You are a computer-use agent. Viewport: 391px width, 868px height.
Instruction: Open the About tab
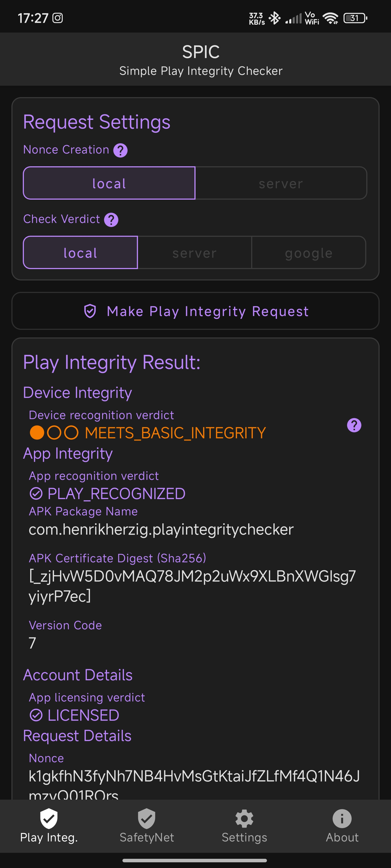click(x=342, y=826)
